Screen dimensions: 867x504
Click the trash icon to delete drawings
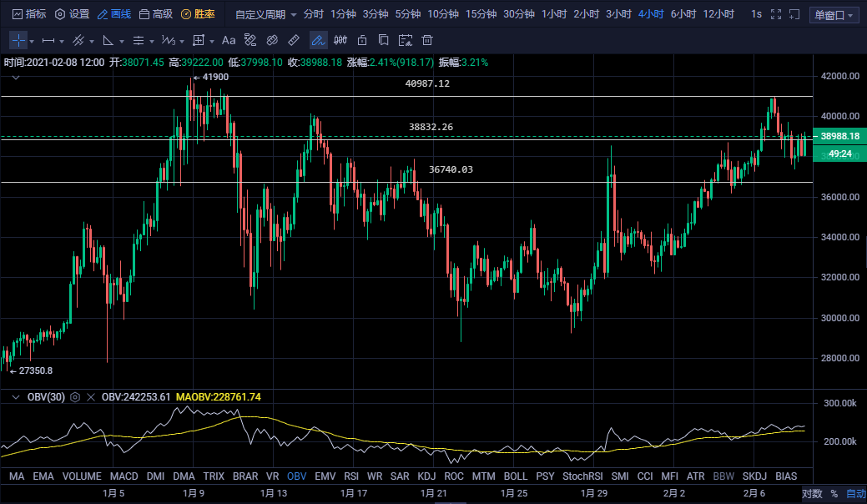(427, 40)
